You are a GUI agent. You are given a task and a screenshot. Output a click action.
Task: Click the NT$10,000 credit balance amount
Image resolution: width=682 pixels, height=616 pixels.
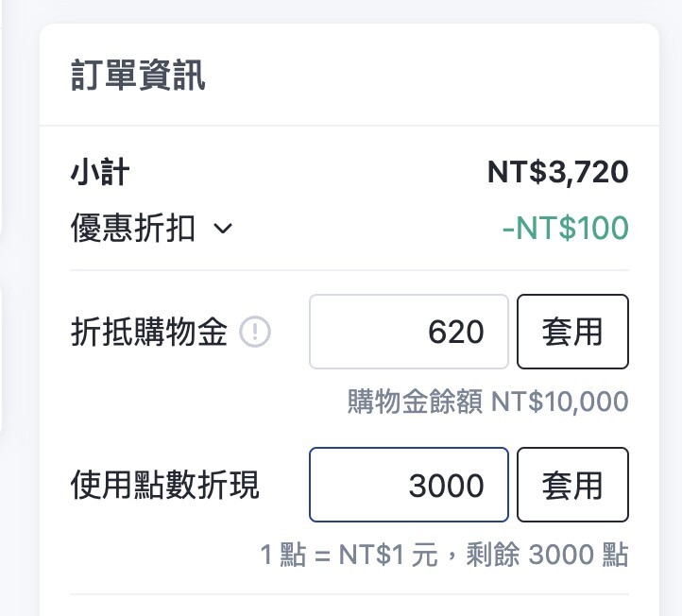[x=559, y=402]
